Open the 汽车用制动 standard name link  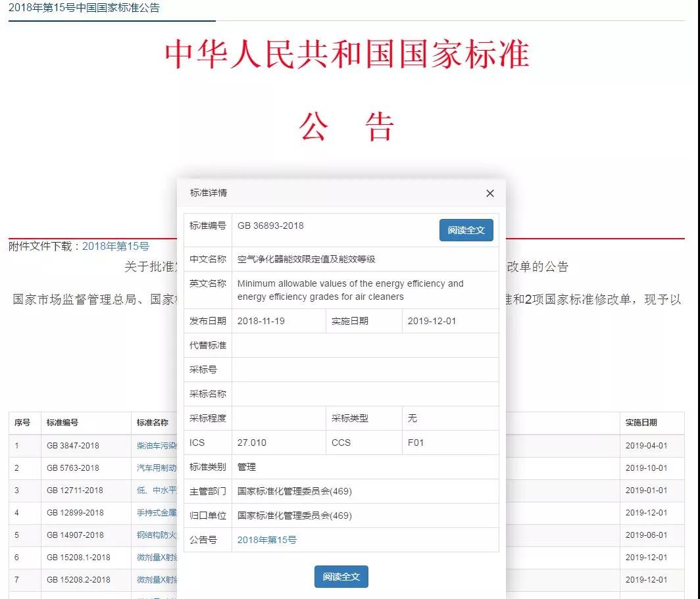(157, 467)
